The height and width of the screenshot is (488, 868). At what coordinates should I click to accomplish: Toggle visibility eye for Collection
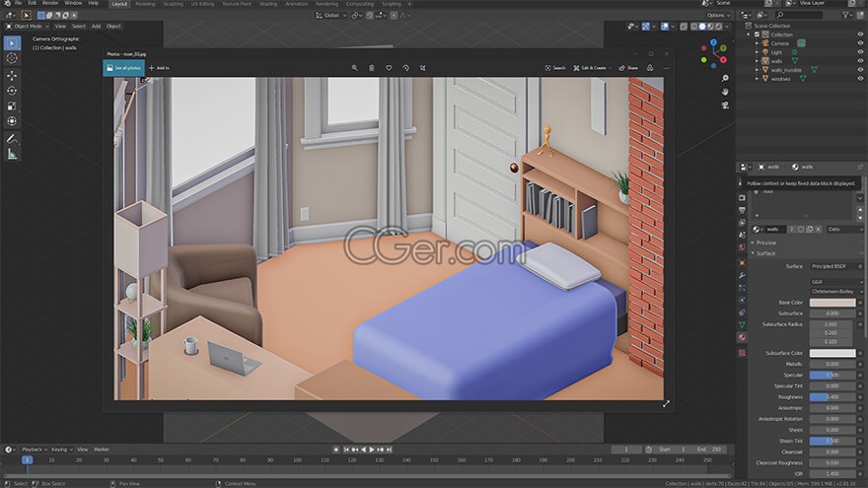click(x=860, y=35)
